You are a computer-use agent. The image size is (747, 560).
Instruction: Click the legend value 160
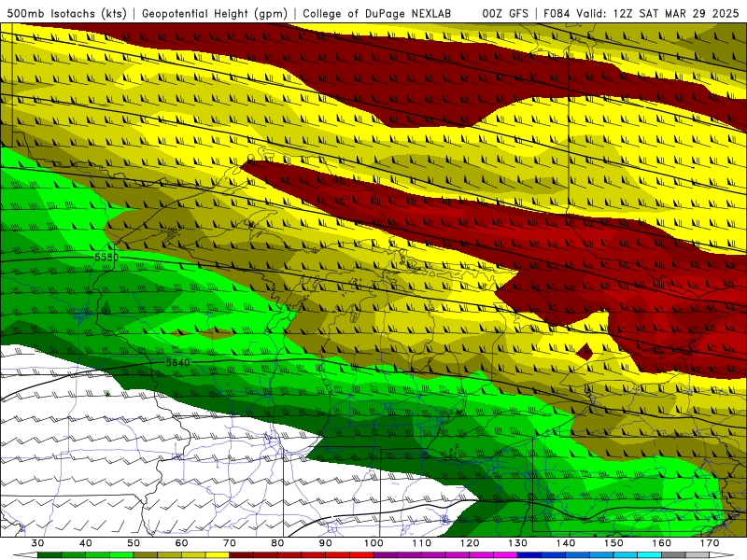click(662, 543)
